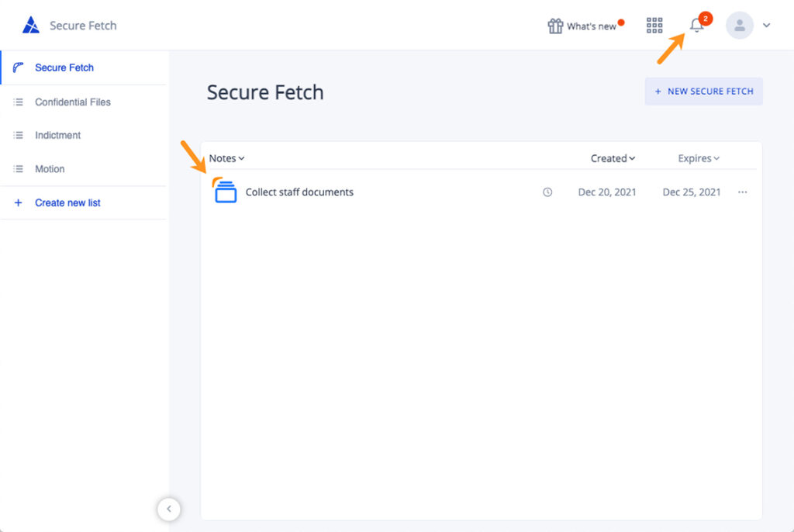The height and width of the screenshot is (532, 794).
Task: Click the Secure Fetch boomerang sidebar icon
Action: 19,67
